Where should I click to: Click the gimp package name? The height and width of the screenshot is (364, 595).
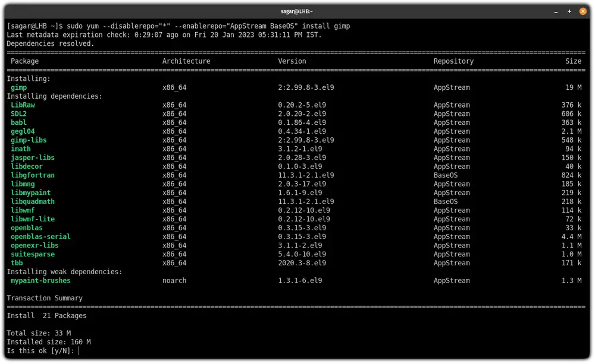click(19, 87)
